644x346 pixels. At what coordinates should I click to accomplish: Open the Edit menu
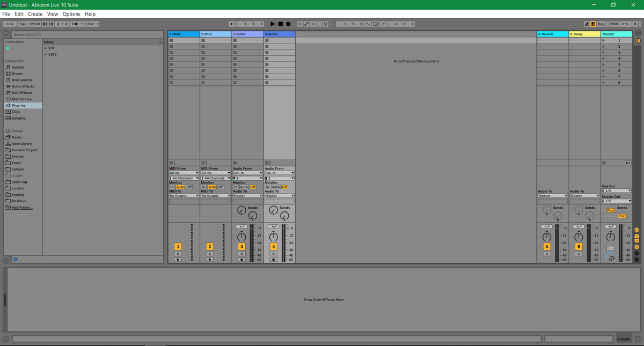19,14
